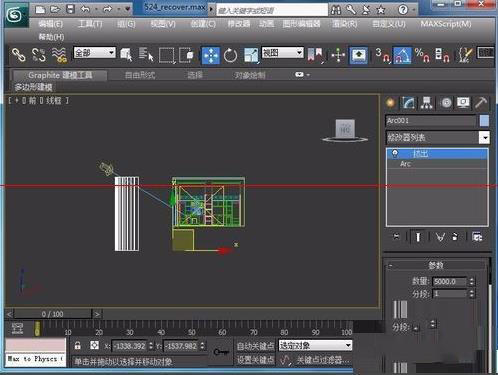
Task: Select the Link tool chain icon
Action: pyautogui.click(x=18, y=55)
